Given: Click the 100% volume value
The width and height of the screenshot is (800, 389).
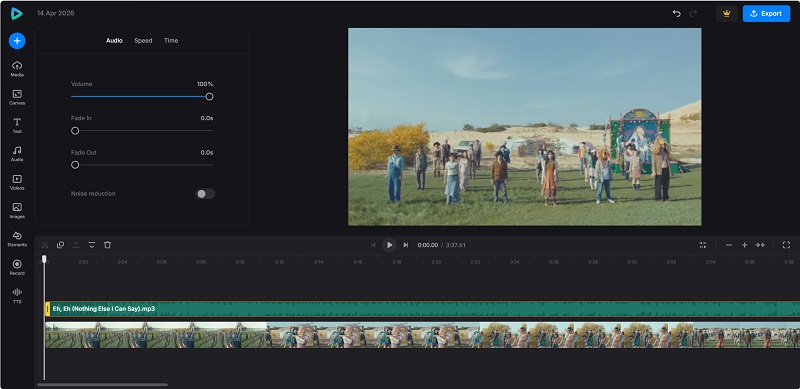Looking at the screenshot, I should coord(205,84).
